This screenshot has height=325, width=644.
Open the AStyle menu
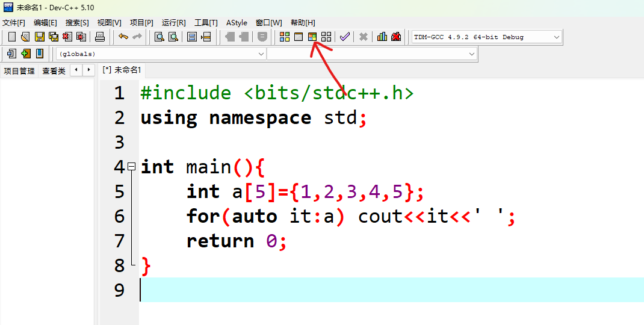pyautogui.click(x=237, y=23)
